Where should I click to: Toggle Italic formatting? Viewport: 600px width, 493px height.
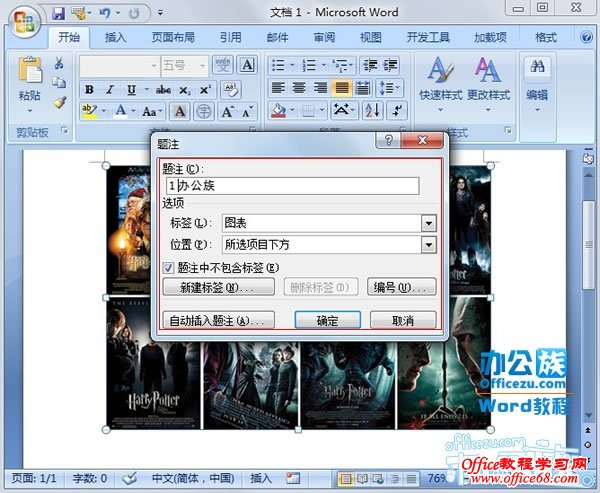tap(110, 90)
